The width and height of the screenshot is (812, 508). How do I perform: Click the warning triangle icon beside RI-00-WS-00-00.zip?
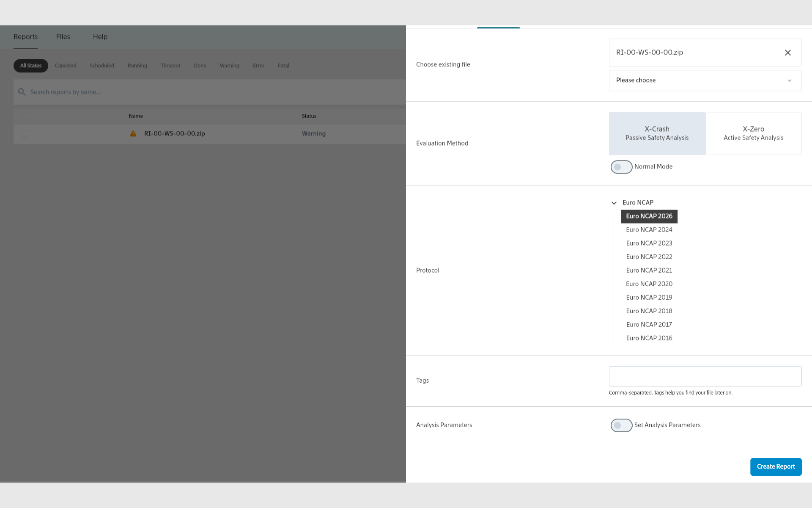133,134
